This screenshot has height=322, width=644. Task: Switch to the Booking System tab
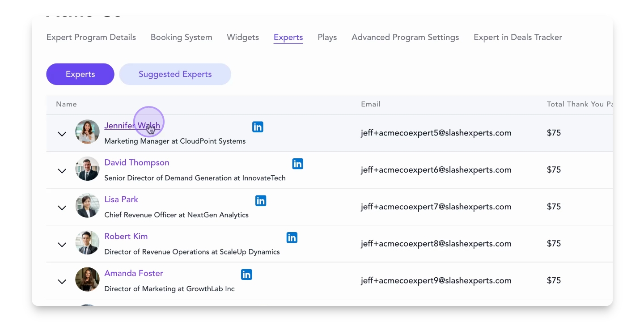coord(181,38)
